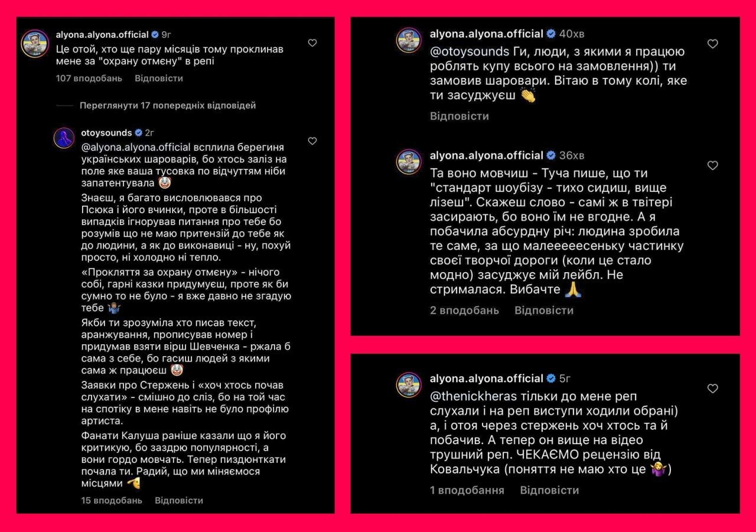Toggle the heart on the 36хв comment
756x532 pixels.
[712, 165]
